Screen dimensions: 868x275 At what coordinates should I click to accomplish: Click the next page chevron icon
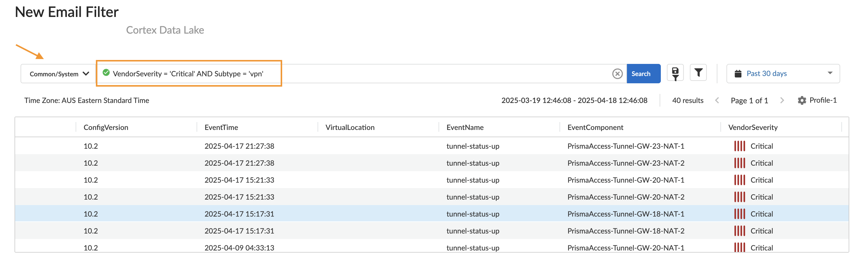tap(782, 100)
